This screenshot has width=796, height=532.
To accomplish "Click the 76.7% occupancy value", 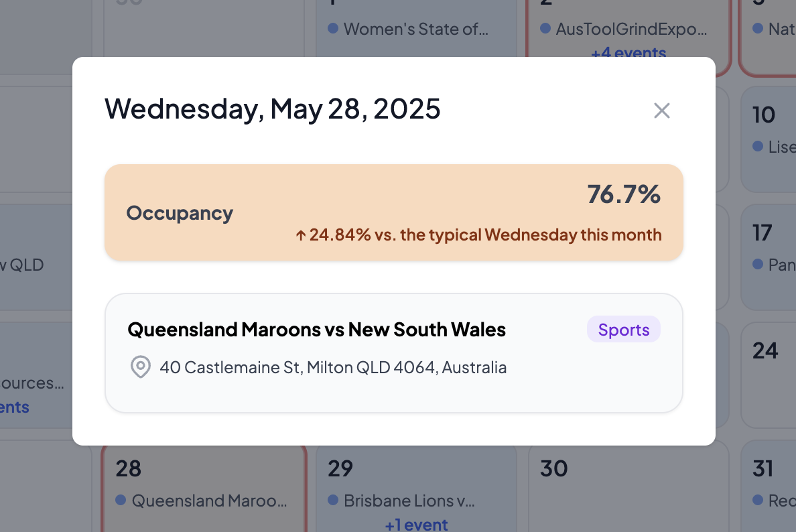I will pos(624,194).
